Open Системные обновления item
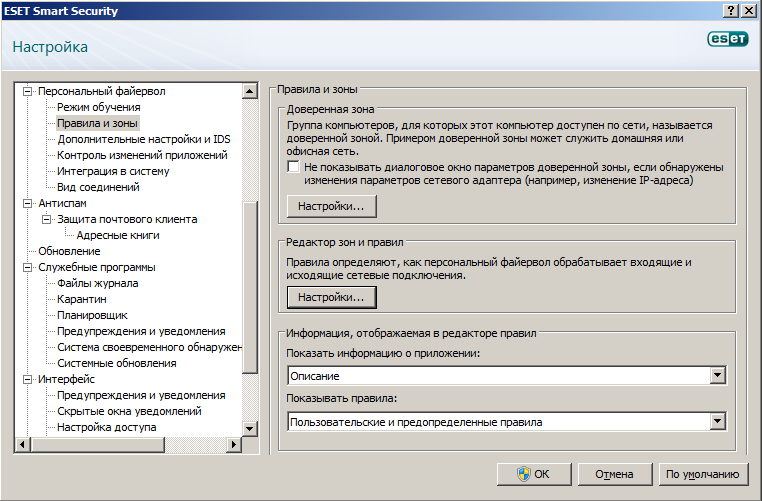The width and height of the screenshot is (762, 501). (117, 363)
